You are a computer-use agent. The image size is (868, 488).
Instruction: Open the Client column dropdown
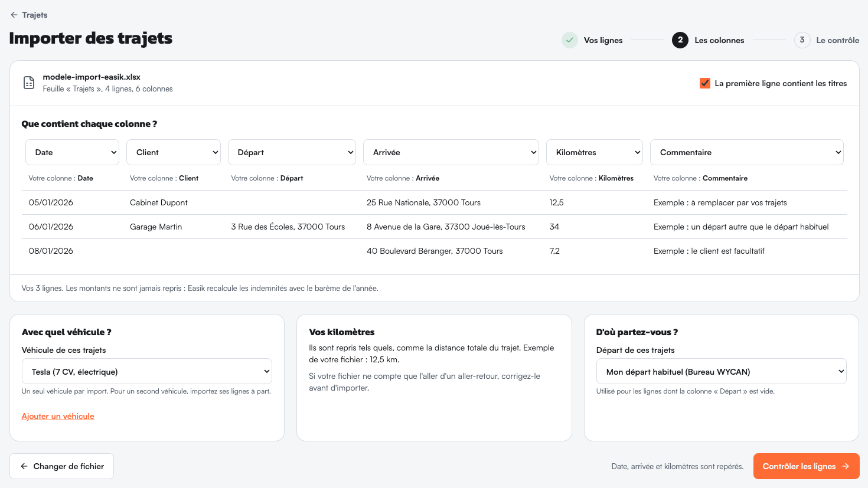(174, 152)
